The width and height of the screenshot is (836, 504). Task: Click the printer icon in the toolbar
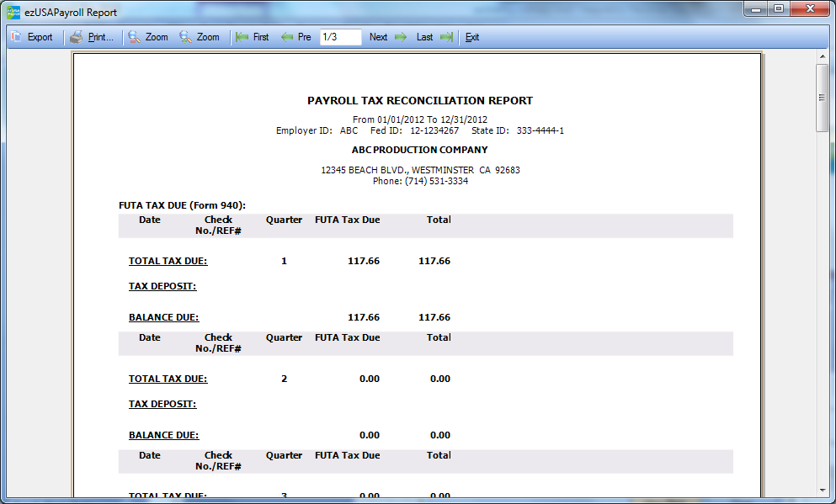coord(77,37)
